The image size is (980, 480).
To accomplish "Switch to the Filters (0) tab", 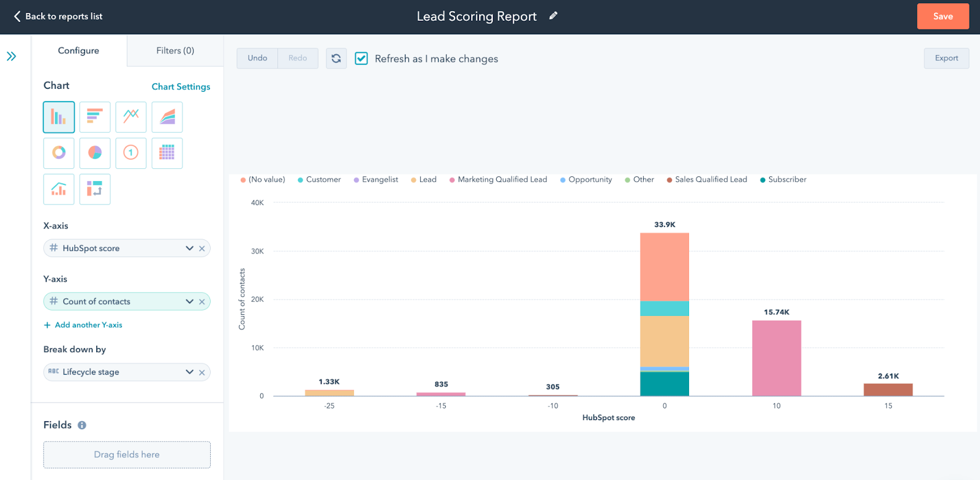I will point(175,51).
